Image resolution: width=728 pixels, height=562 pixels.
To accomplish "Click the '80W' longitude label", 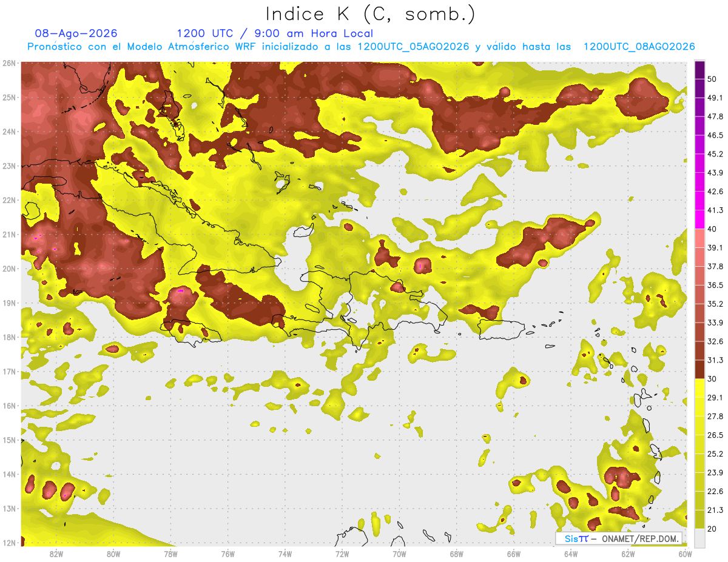I will [113, 554].
